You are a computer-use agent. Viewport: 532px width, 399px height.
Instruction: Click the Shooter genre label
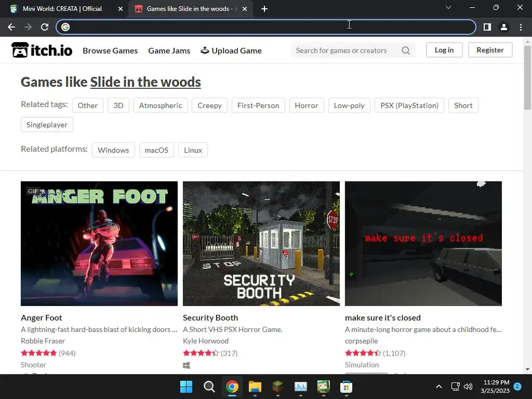[x=33, y=365]
